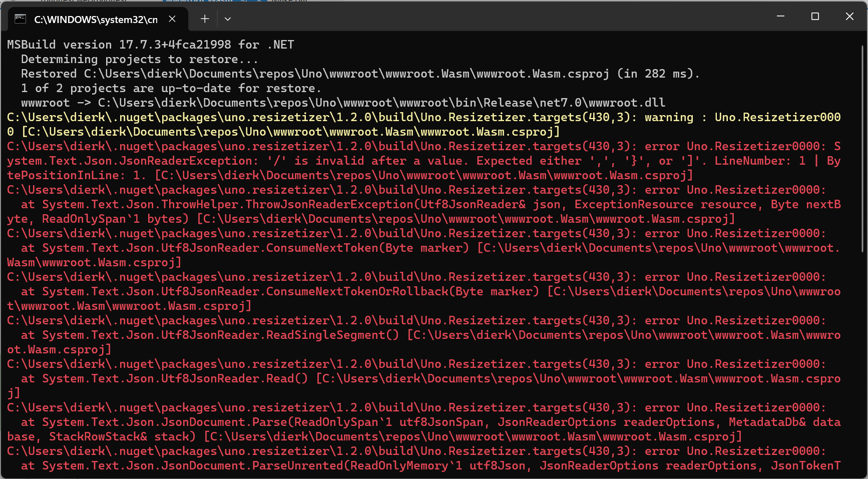Click the cmd prompt icon on the active tab
Viewport: 868px width, 479px height.
[x=20, y=19]
